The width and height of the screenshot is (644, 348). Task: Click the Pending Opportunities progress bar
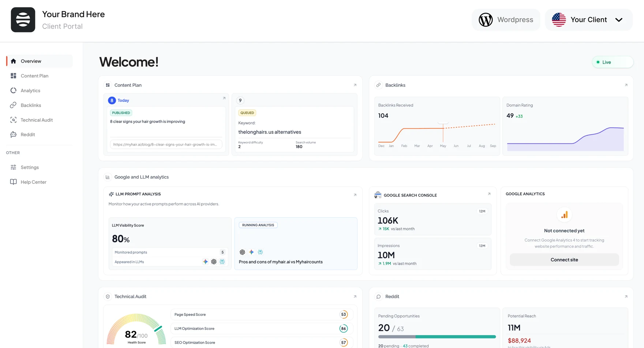437,337
